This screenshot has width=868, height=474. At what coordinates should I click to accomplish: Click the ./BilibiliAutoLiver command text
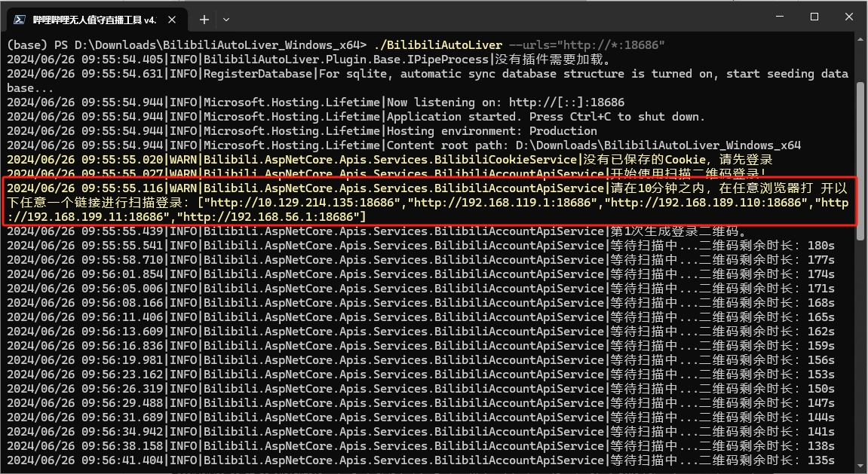pyautogui.click(x=438, y=44)
